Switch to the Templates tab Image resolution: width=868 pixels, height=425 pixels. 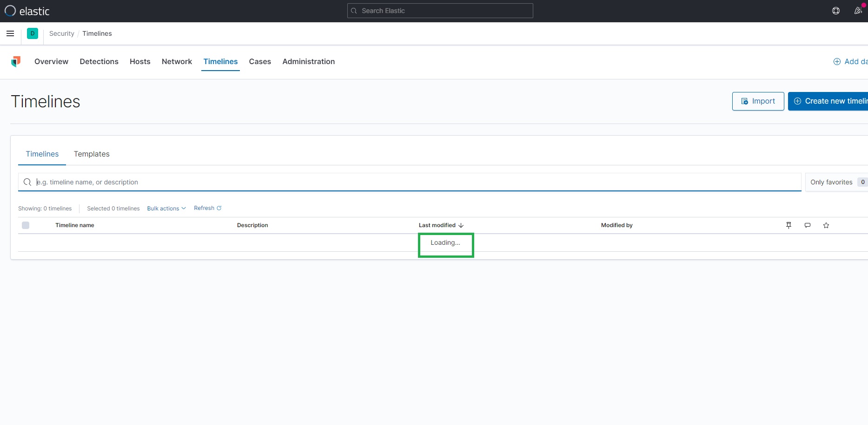click(x=91, y=154)
